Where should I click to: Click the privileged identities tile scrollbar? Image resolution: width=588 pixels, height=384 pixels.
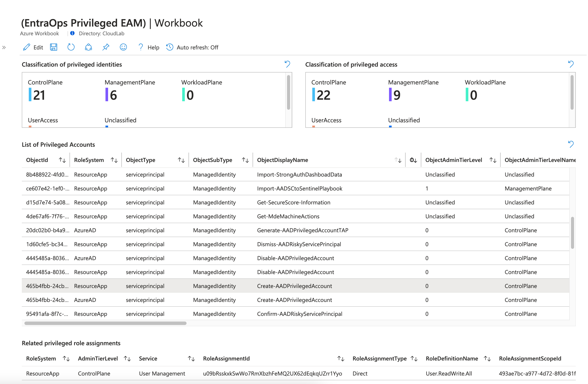pyautogui.click(x=288, y=93)
